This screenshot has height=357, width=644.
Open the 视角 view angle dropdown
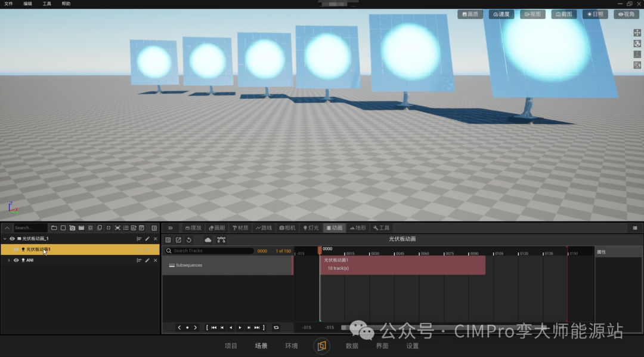pos(626,14)
